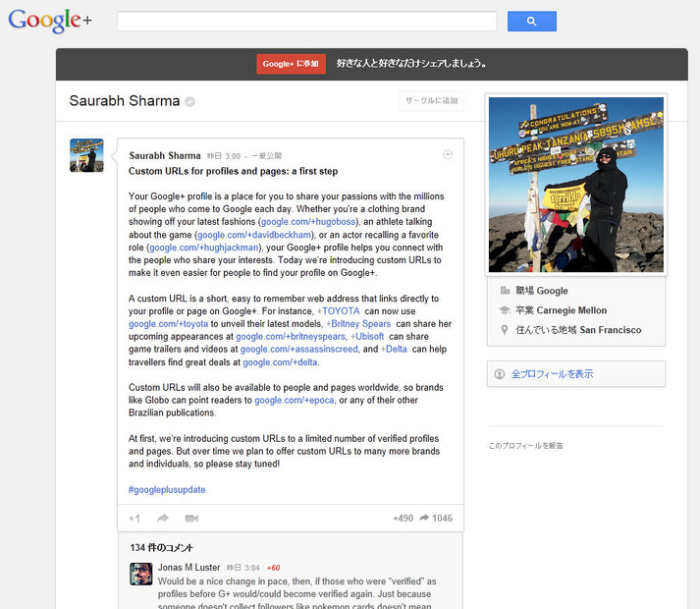The image size is (700, 609).
Task: Click the workplace building icon beside Google
Action: (505, 291)
